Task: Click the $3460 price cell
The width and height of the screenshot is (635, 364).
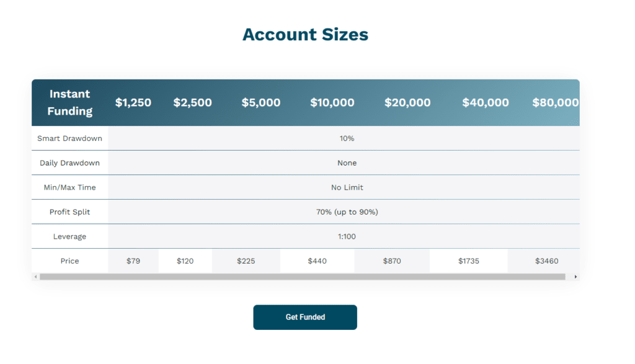Action: (547, 261)
